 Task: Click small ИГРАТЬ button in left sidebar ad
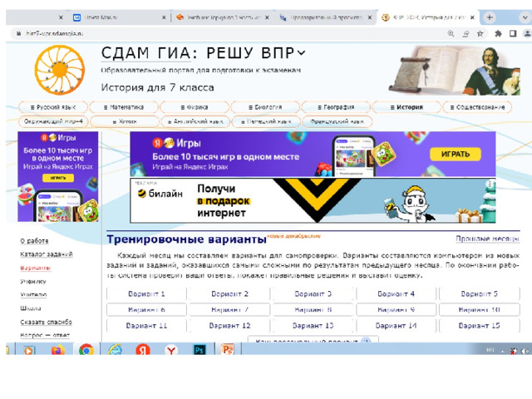tap(58, 178)
